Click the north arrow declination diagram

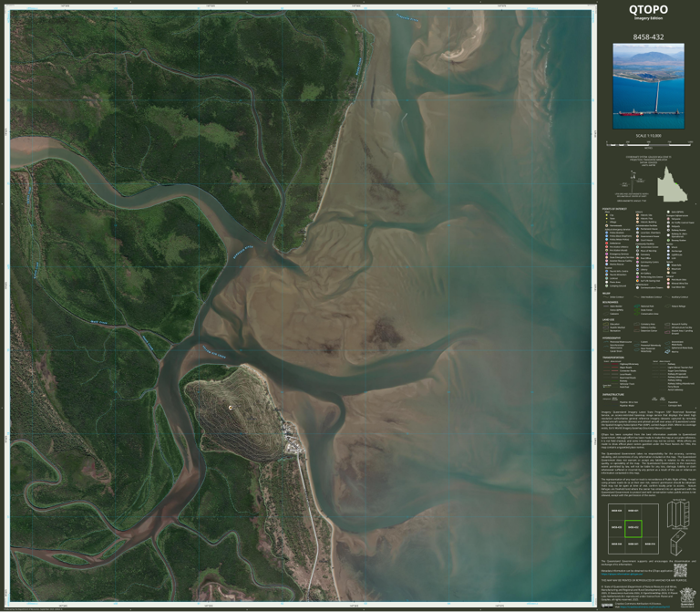tap(633, 182)
